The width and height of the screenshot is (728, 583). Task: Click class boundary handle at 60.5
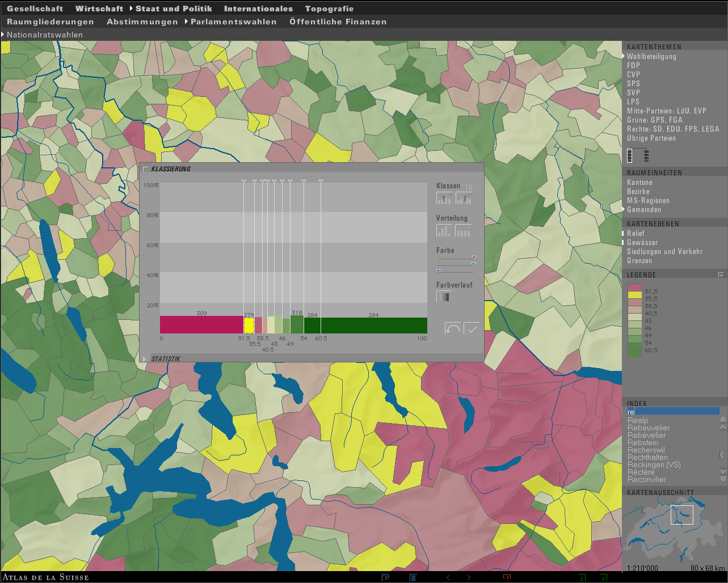pyautogui.click(x=321, y=181)
